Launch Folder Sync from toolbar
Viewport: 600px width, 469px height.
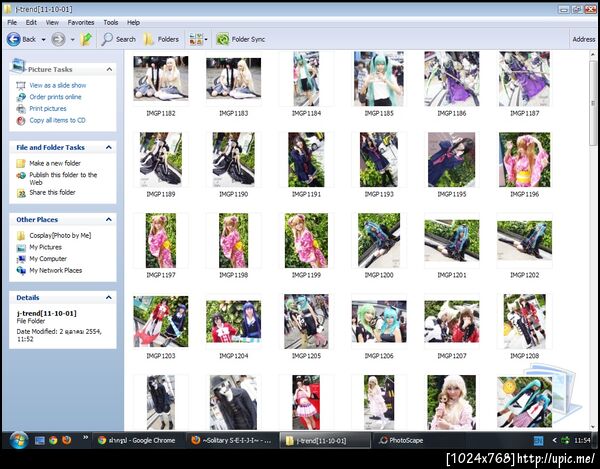tap(241, 39)
